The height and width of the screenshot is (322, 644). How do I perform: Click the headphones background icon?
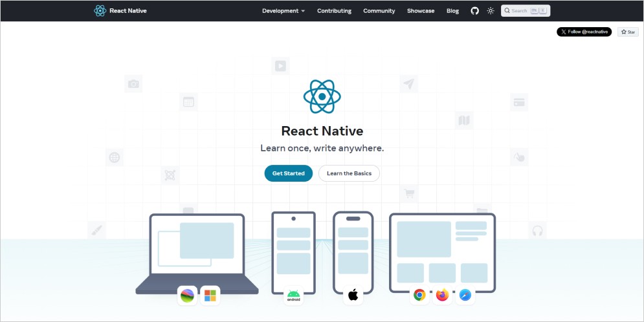click(x=537, y=231)
